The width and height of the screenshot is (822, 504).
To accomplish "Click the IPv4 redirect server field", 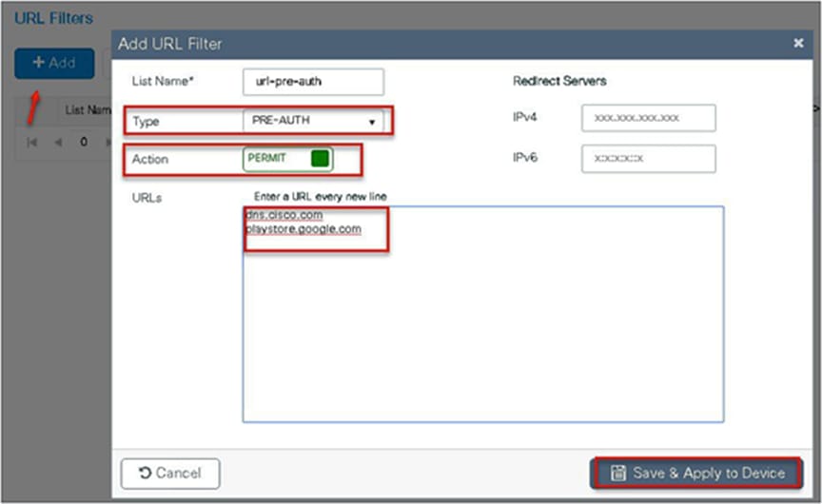I will pyautogui.click(x=649, y=118).
